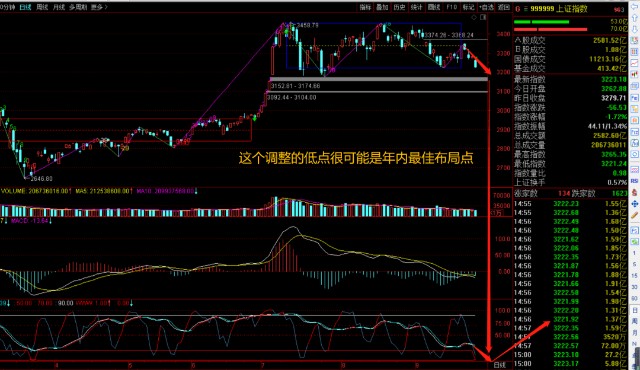Open the 多周期 multi-period option
640x370 pixels.
coord(78,7)
